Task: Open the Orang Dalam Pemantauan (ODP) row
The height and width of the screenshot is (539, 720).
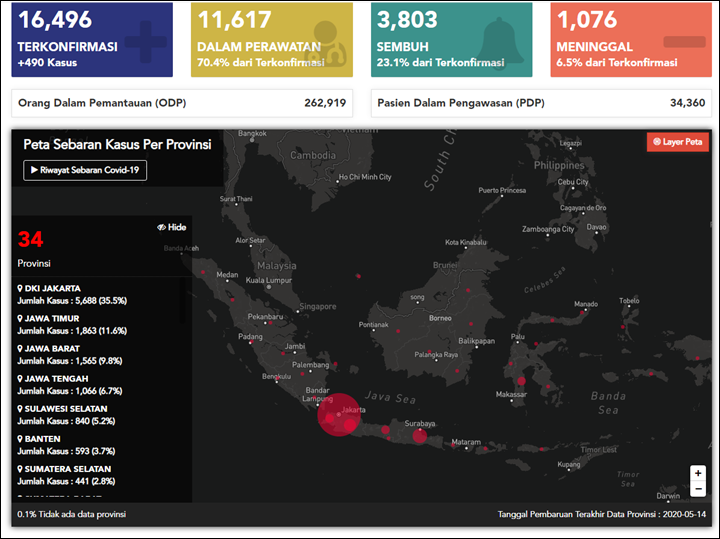Action: (182, 103)
